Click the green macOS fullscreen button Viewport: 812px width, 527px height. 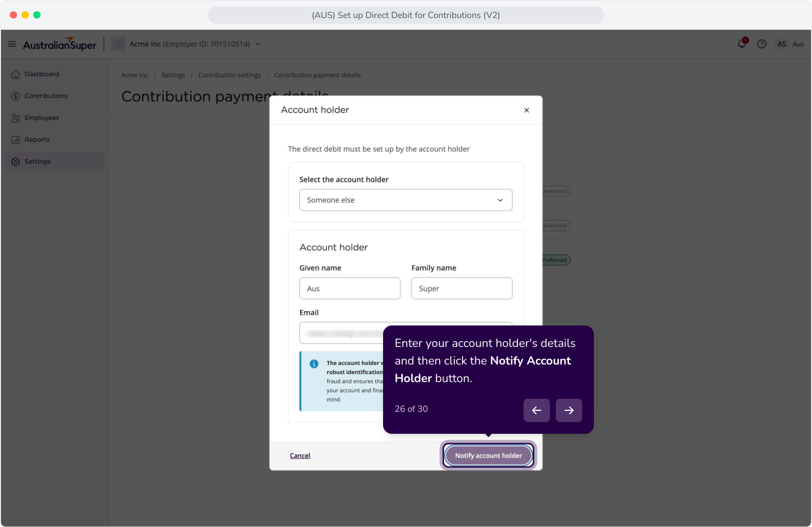point(37,15)
